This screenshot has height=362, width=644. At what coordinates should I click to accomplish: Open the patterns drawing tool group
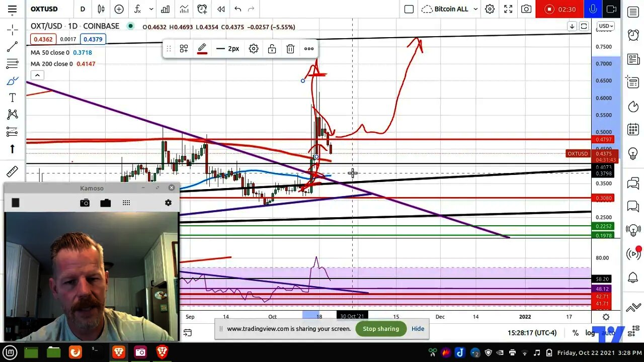pos(13,115)
